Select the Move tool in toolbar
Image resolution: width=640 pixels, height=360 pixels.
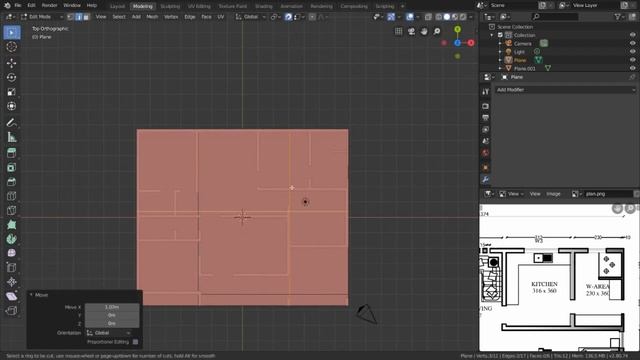(x=11, y=63)
